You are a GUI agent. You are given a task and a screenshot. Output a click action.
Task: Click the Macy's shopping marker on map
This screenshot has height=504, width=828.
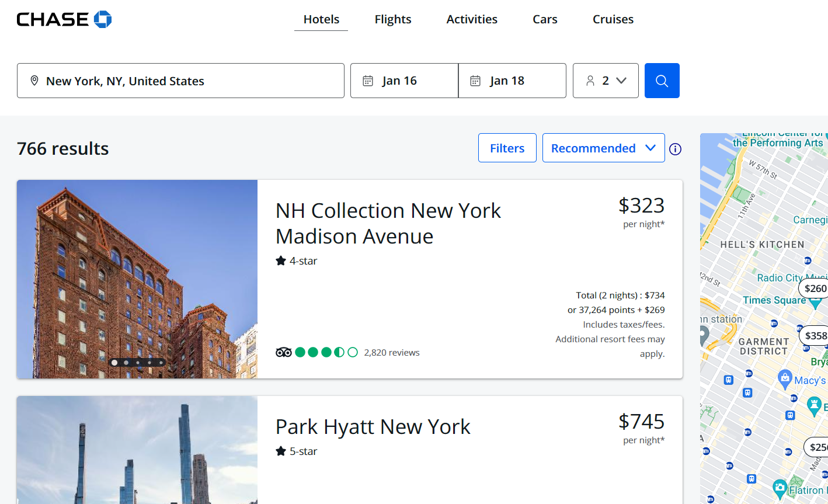[x=785, y=378]
